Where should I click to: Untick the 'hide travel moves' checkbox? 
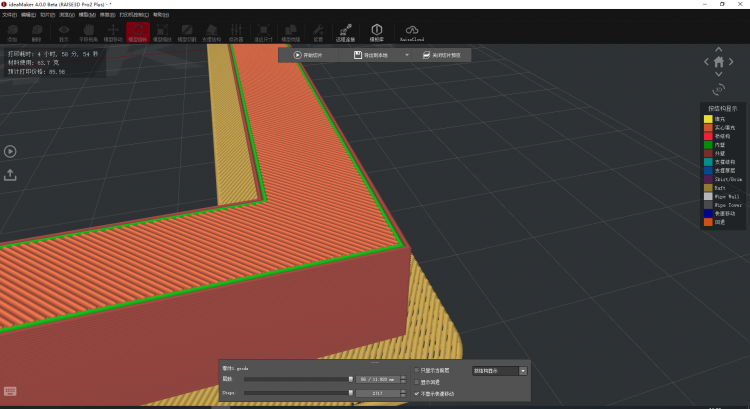(x=417, y=394)
